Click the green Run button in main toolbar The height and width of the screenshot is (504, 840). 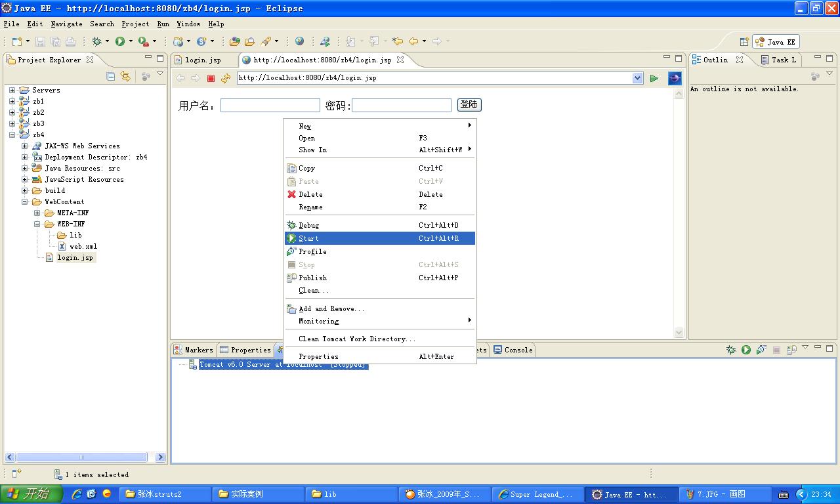[x=120, y=41]
